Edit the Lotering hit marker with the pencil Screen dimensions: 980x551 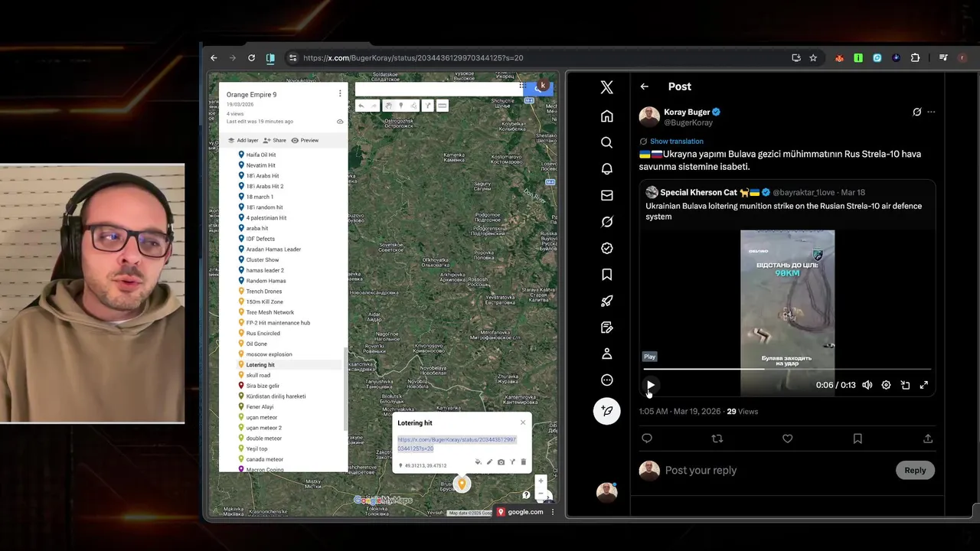pyautogui.click(x=489, y=462)
